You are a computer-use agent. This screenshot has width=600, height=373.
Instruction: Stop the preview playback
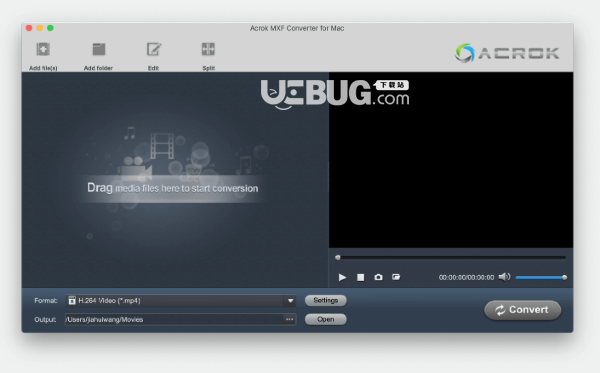(x=360, y=277)
